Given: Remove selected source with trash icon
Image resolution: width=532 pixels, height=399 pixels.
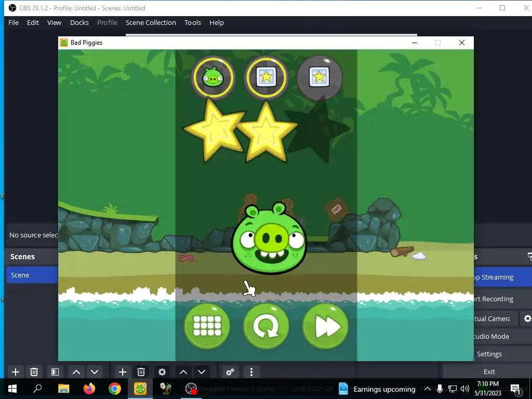Looking at the screenshot, I should click(141, 372).
